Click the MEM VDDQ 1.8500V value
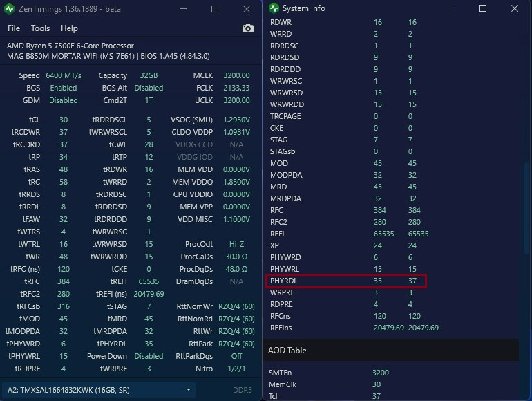Screen dimensions: 532x401 236,182
